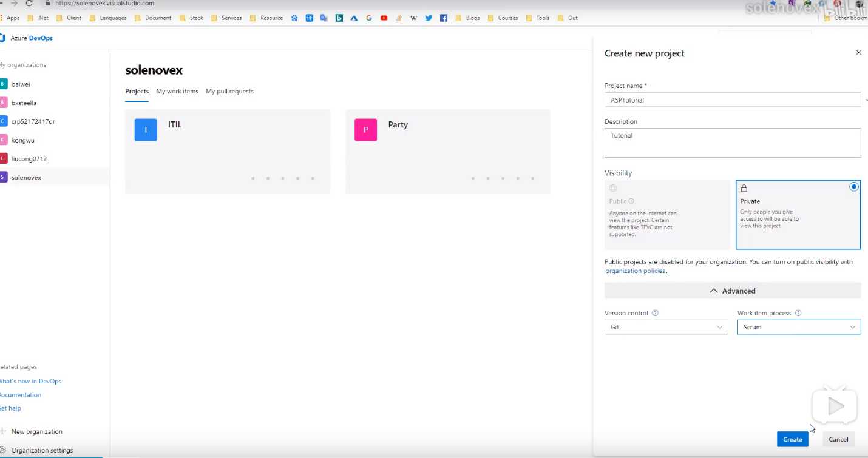Open the Wikipedia W bookmark icon
This screenshot has width=868, height=458.
[x=413, y=18]
